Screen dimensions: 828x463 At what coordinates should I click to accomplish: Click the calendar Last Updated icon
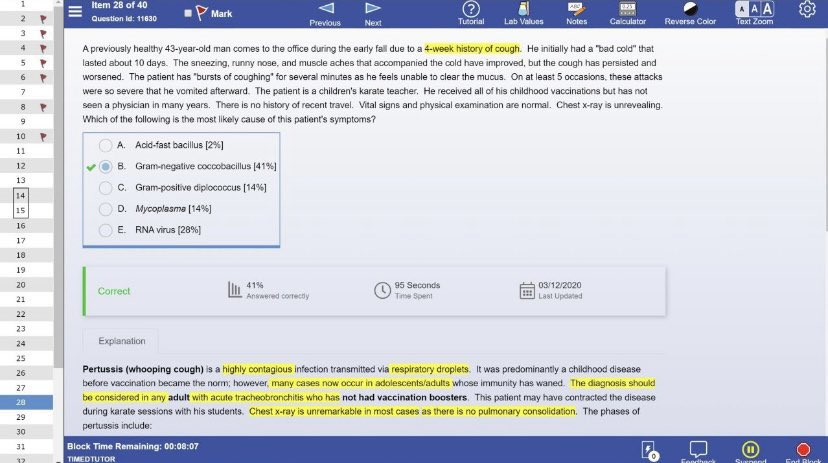tap(527, 290)
